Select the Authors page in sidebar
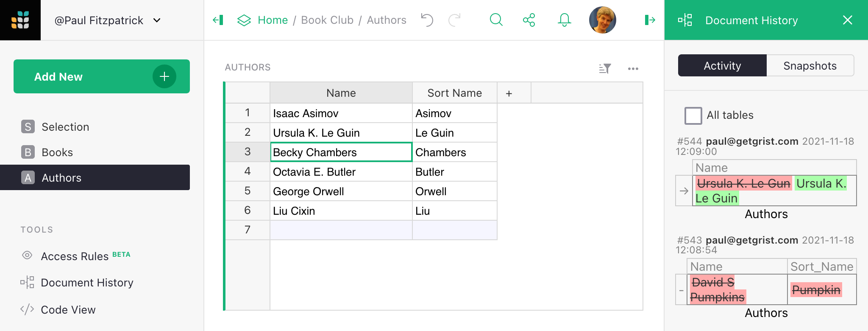The height and width of the screenshot is (331, 868). tap(95, 177)
